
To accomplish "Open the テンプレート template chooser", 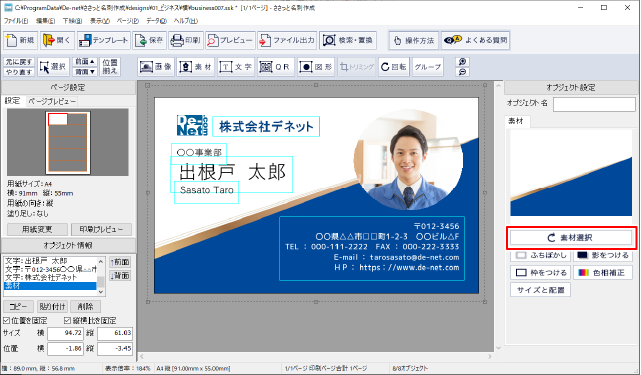I will 104,40.
